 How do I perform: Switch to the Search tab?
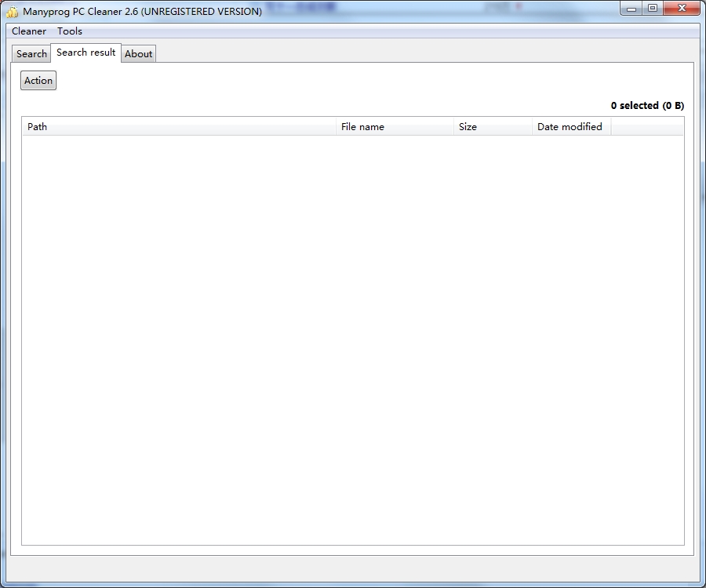[x=31, y=53]
